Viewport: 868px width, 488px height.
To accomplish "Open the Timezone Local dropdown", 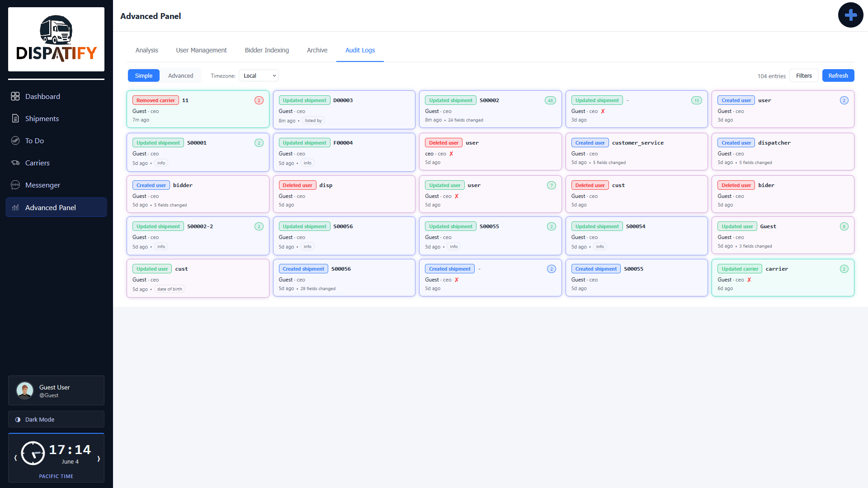I will coord(259,75).
